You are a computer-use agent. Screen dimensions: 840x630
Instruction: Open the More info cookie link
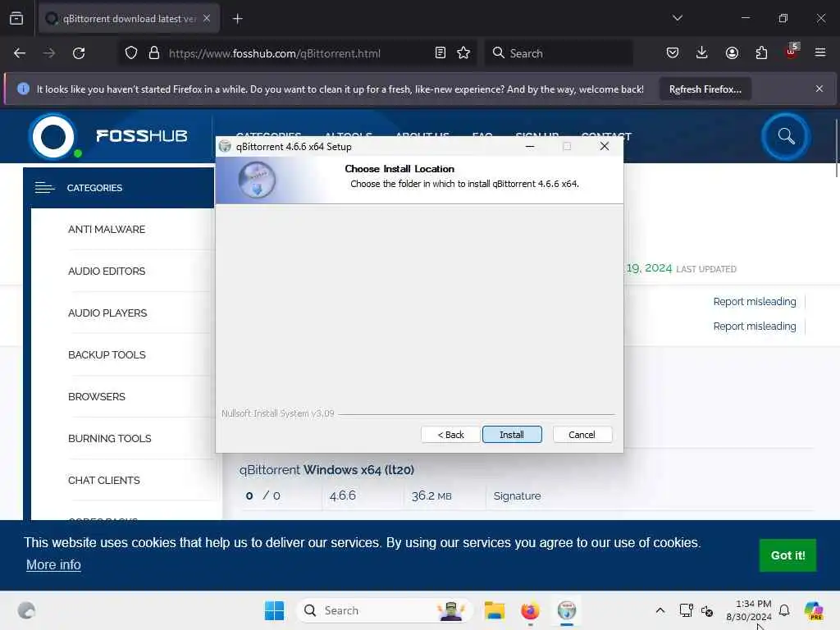tap(53, 564)
